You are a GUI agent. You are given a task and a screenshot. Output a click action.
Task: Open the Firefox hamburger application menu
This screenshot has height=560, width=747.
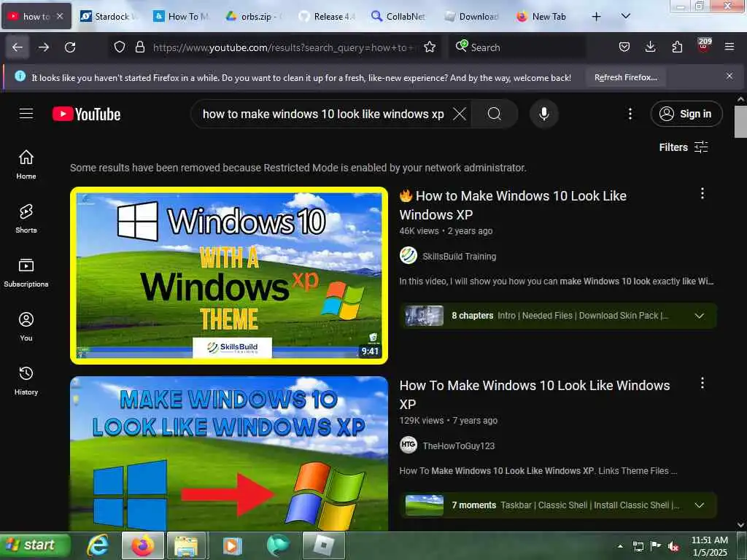tap(729, 47)
